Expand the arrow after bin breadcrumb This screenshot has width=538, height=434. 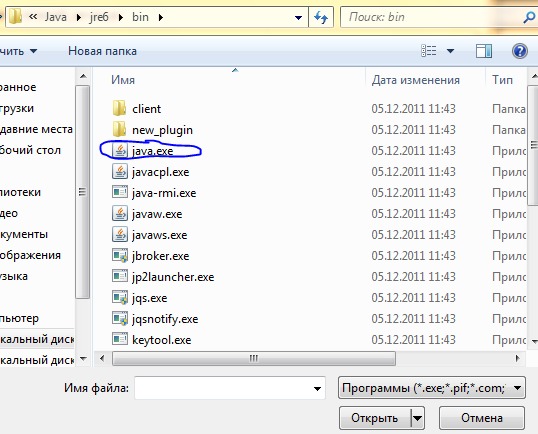tap(161, 17)
